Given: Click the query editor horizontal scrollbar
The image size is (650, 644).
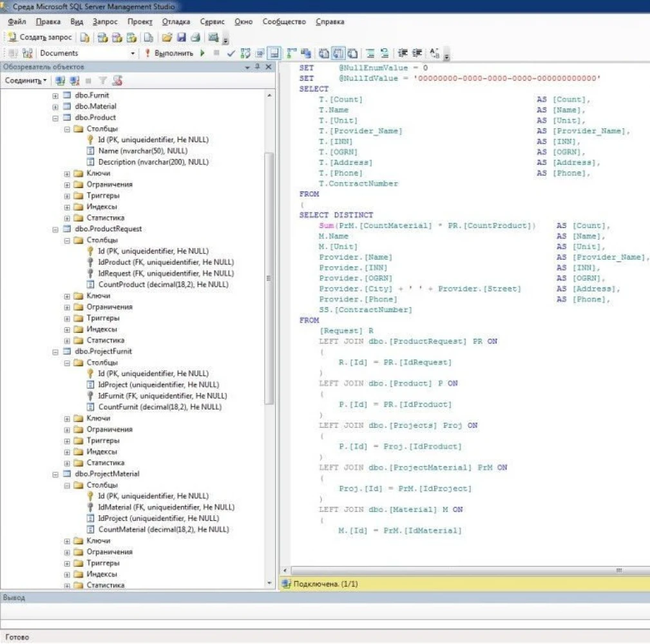Looking at the screenshot, I should 470,571.
